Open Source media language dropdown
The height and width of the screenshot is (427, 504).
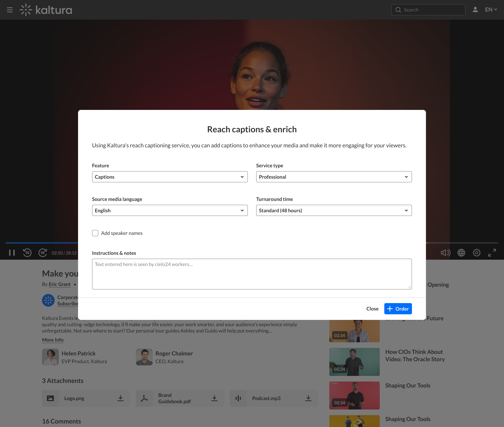[x=170, y=211]
